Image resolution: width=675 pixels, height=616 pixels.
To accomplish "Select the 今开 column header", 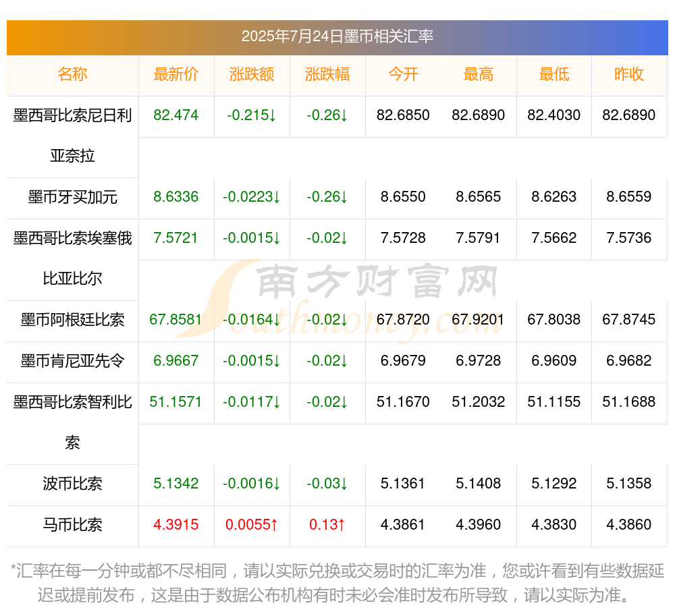I will click(x=403, y=74).
